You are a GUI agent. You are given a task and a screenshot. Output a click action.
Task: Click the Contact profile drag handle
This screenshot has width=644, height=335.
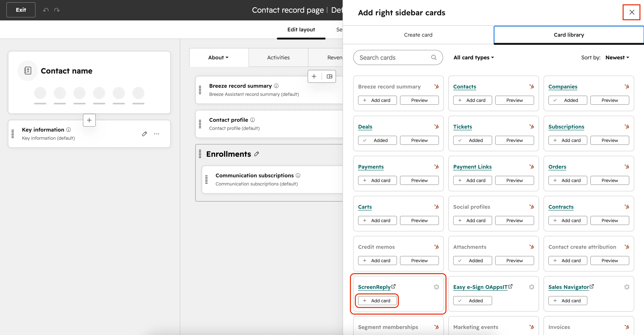[200, 124]
